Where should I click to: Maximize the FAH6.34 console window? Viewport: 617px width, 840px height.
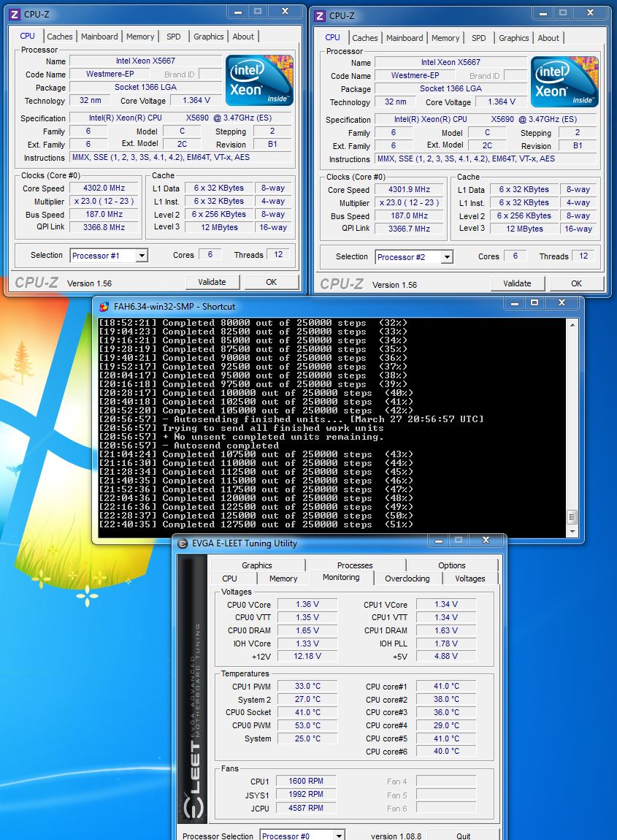tap(534, 302)
